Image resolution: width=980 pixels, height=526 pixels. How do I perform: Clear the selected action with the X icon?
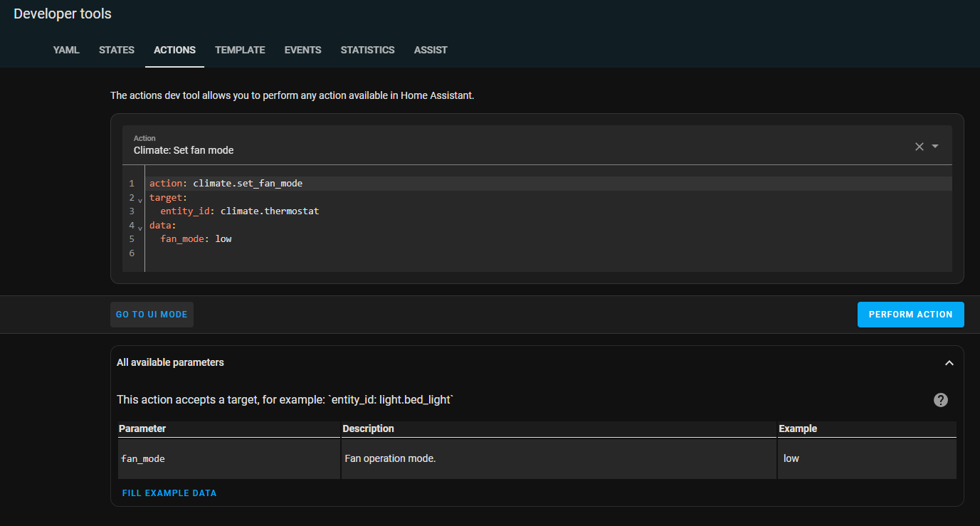coord(919,146)
